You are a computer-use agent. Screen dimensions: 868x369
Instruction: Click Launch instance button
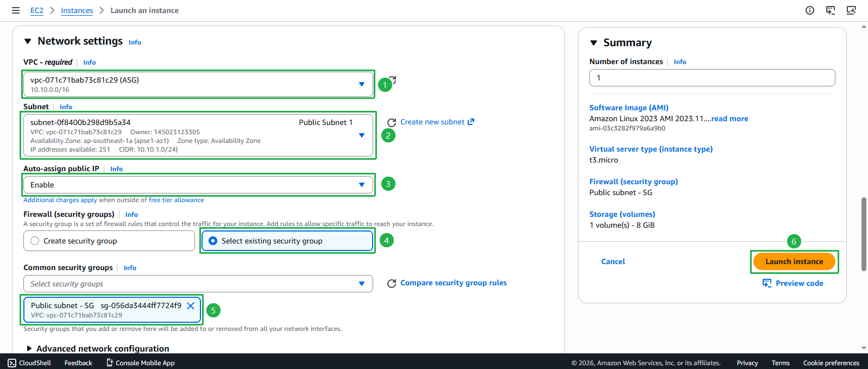(x=794, y=261)
